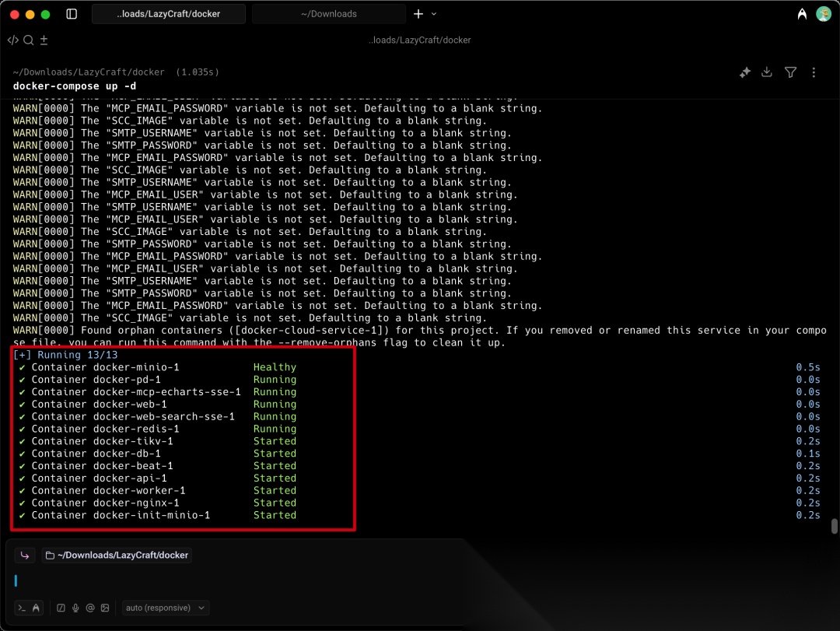Click the block path ~/Downloads/LazyCraft/docker (1.035s)

point(116,72)
